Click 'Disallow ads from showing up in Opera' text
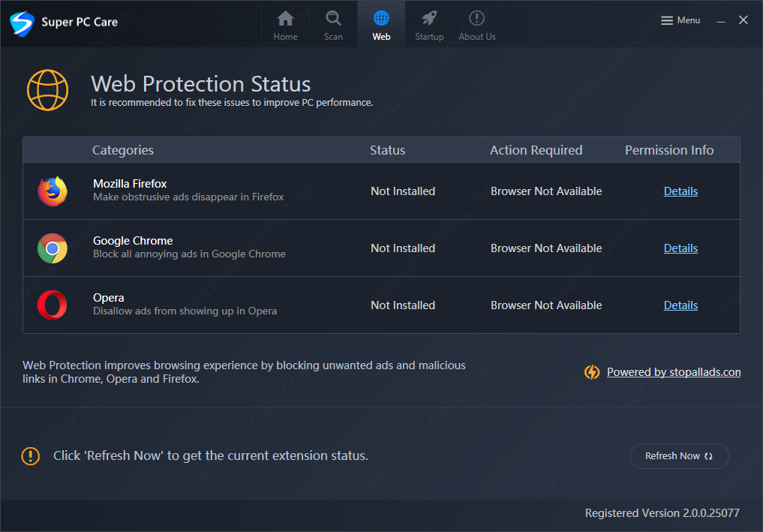 click(x=185, y=311)
